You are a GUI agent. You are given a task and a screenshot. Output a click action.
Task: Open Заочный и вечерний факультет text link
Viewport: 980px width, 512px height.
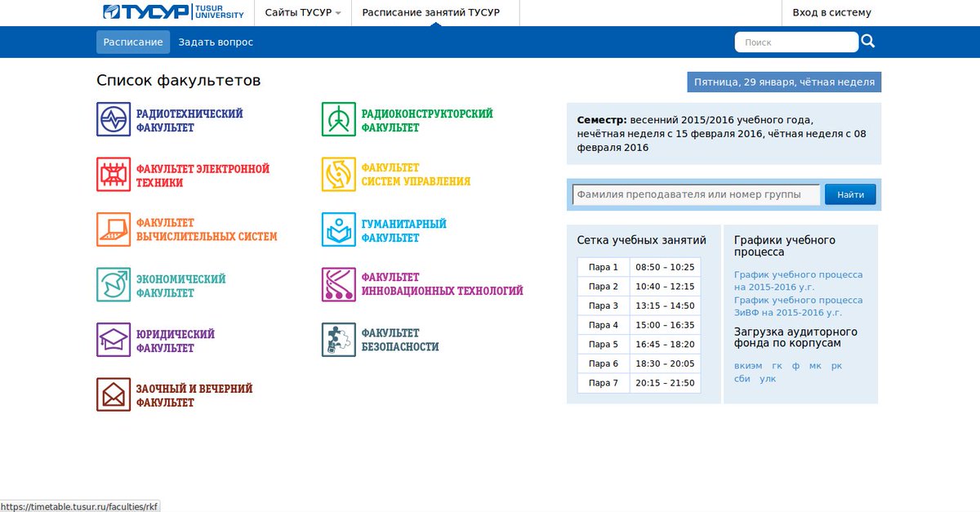[194, 396]
